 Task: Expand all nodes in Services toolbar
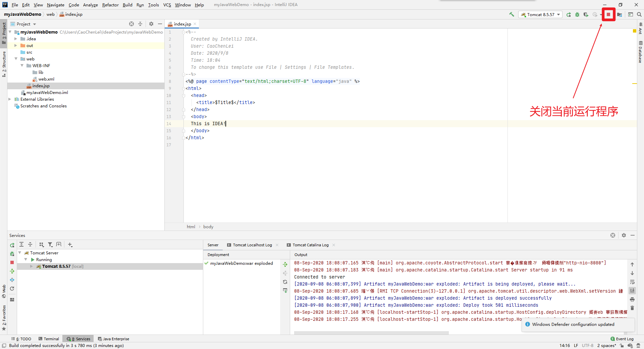[x=21, y=245]
